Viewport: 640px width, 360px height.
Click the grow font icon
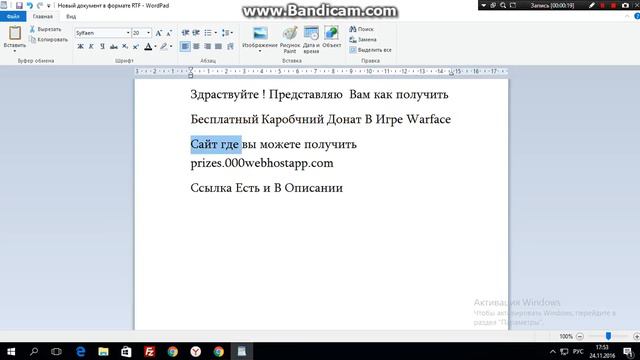point(158,33)
